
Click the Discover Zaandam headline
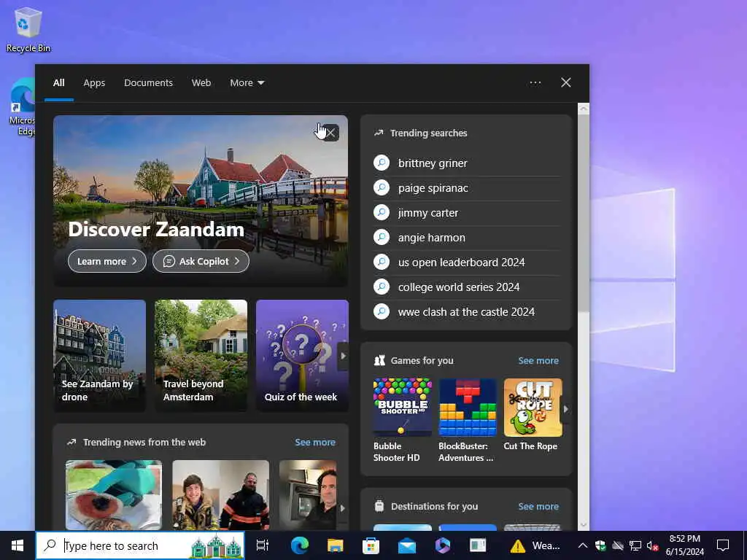(x=156, y=230)
